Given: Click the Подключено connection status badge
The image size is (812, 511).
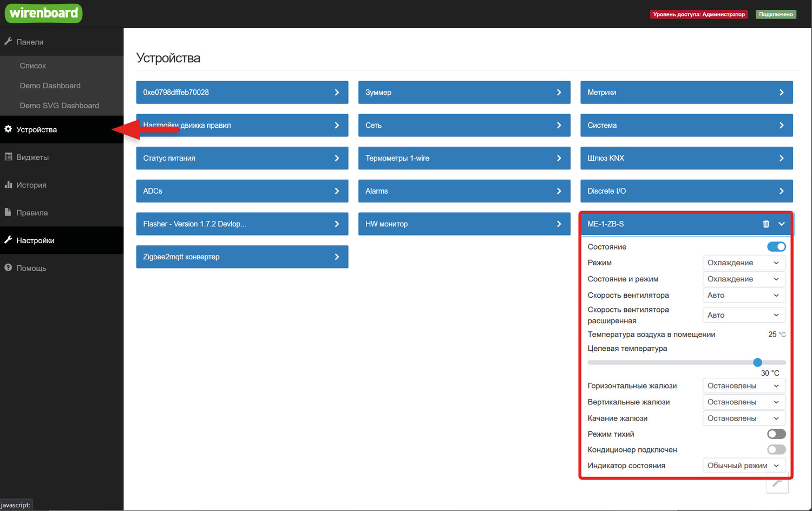Looking at the screenshot, I should coord(776,15).
